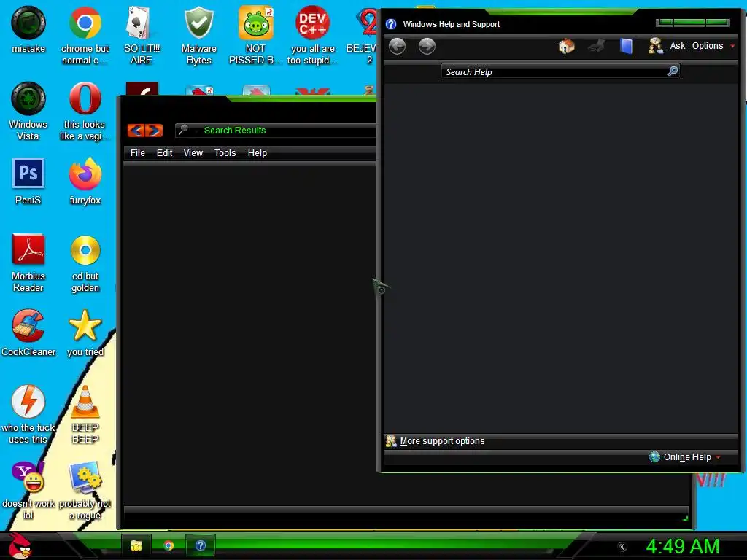Click Help and Support Forward arrow button
The image size is (747, 560).
pos(427,47)
